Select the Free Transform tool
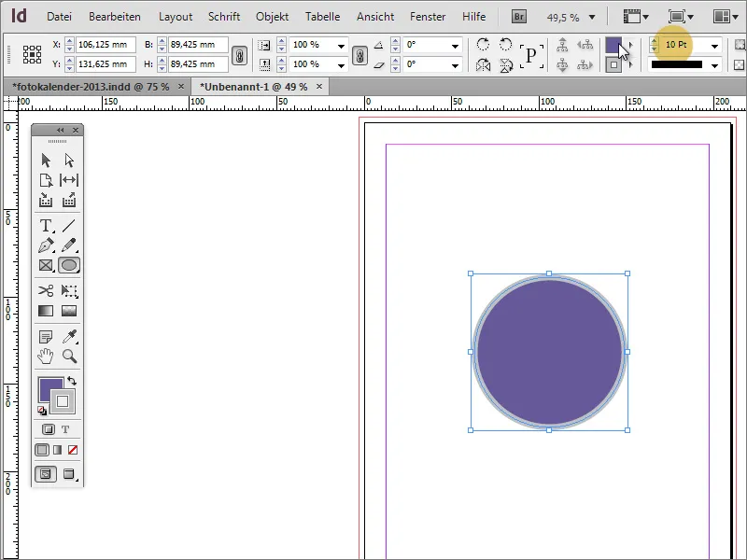The image size is (747, 560). tap(69, 290)
